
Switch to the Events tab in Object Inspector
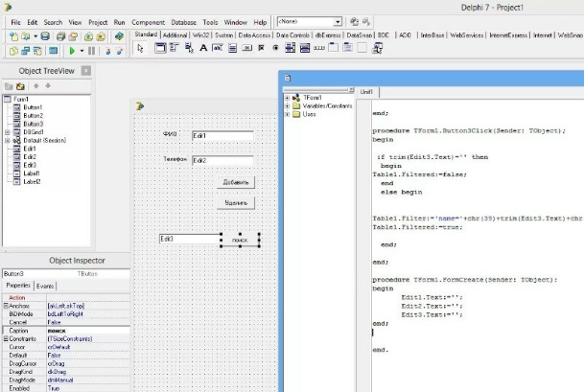[x=45, y=286]
